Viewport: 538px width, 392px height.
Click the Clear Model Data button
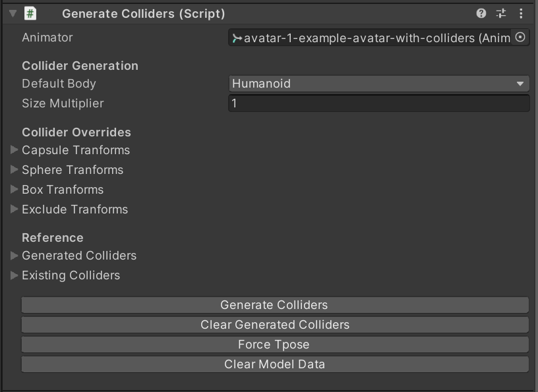click(275, 364)
